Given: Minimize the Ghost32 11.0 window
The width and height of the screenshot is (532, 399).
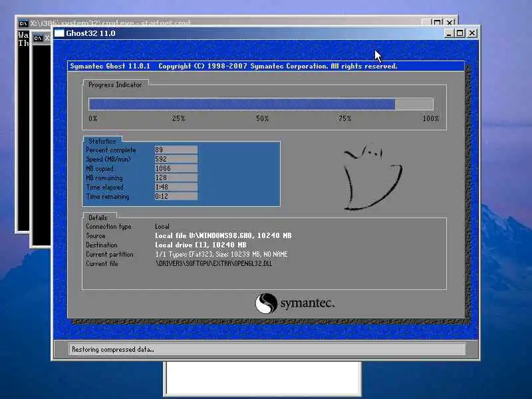Looking at the screenshot, I should click(448, 33).
